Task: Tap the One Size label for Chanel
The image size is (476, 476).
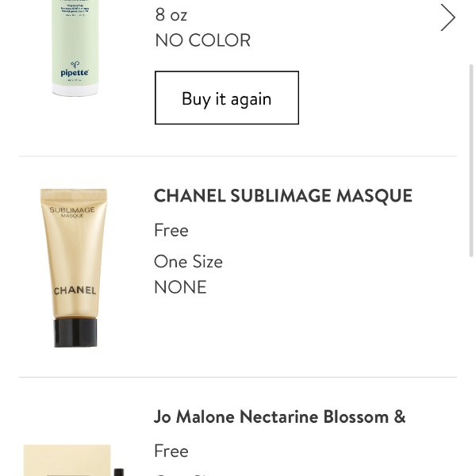Action: tap(188, 262)
